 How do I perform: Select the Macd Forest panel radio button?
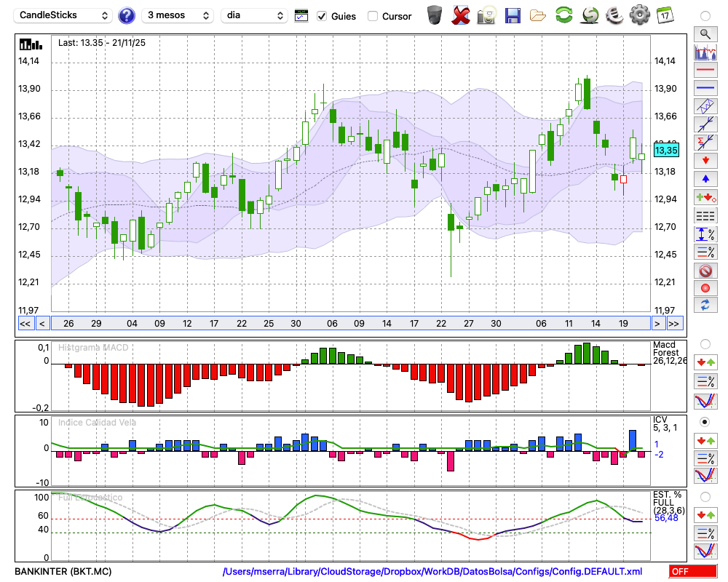tap(705, 343)
